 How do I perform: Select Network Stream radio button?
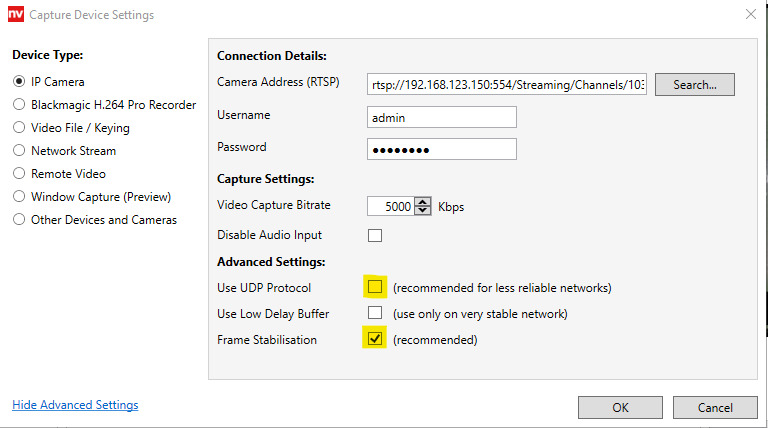(19, 150)
